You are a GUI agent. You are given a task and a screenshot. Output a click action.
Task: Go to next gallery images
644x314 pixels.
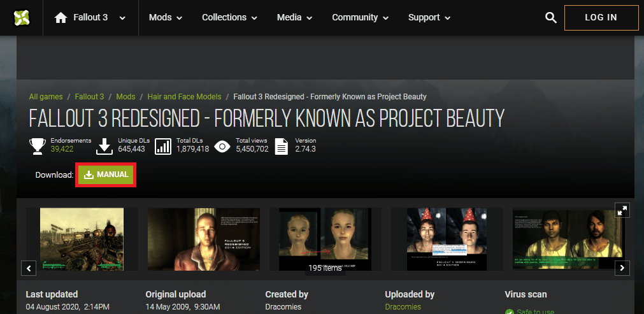tap(622, 268)
